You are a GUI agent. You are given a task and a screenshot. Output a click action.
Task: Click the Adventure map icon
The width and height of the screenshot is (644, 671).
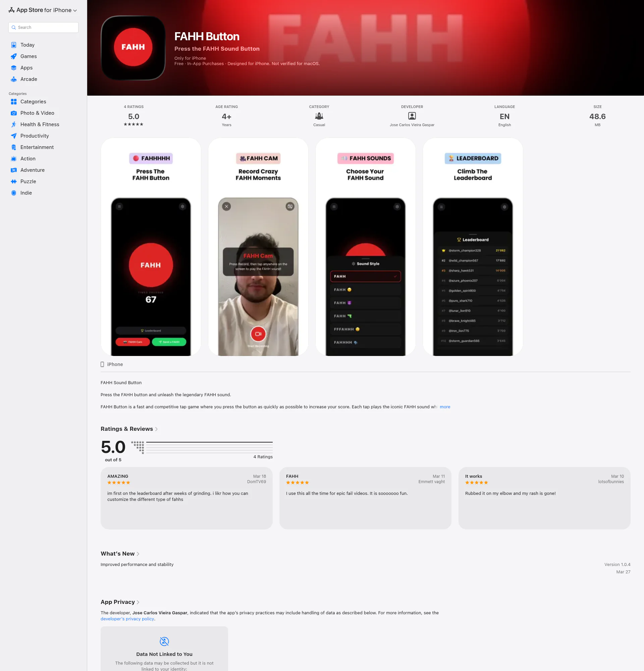point(14,170)
